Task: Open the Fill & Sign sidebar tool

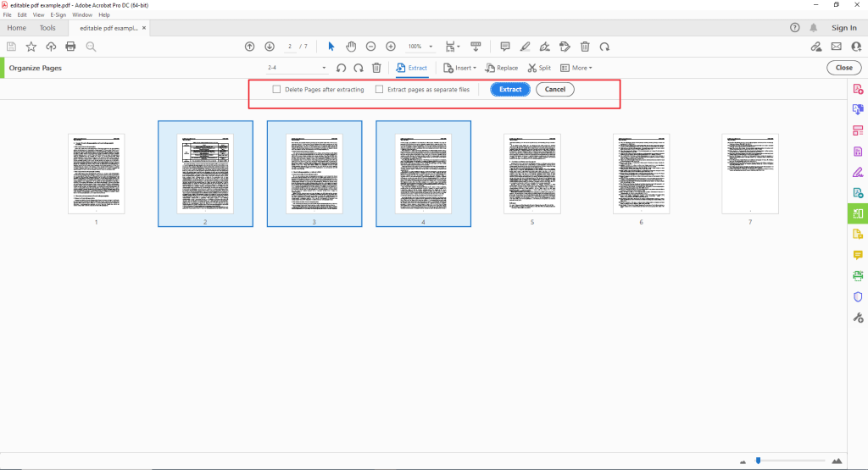Action: point(858,173)
